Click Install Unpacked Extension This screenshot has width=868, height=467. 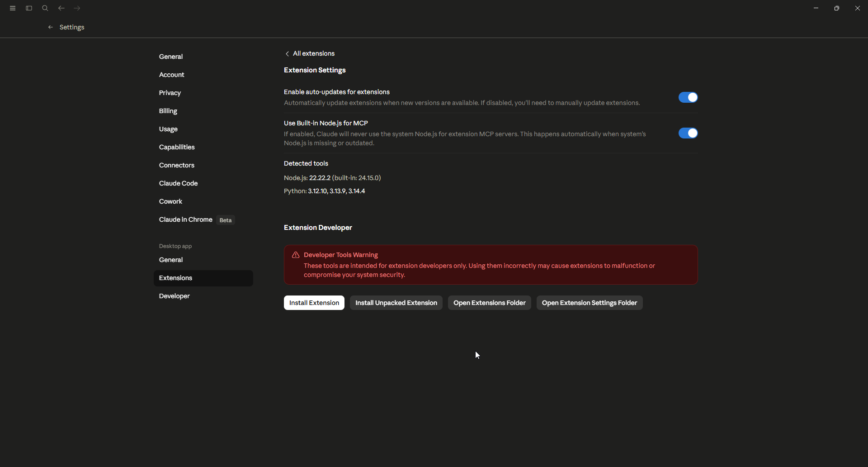[396, 303]
